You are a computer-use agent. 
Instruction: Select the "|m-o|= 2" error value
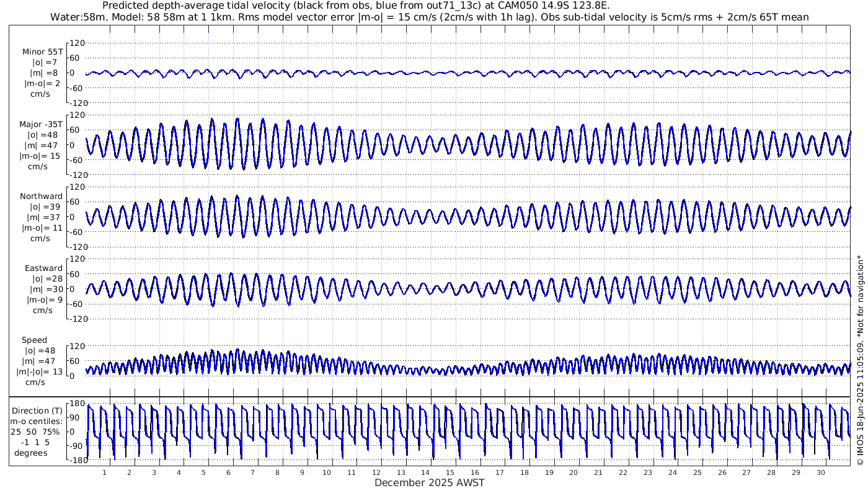point(42,83)
